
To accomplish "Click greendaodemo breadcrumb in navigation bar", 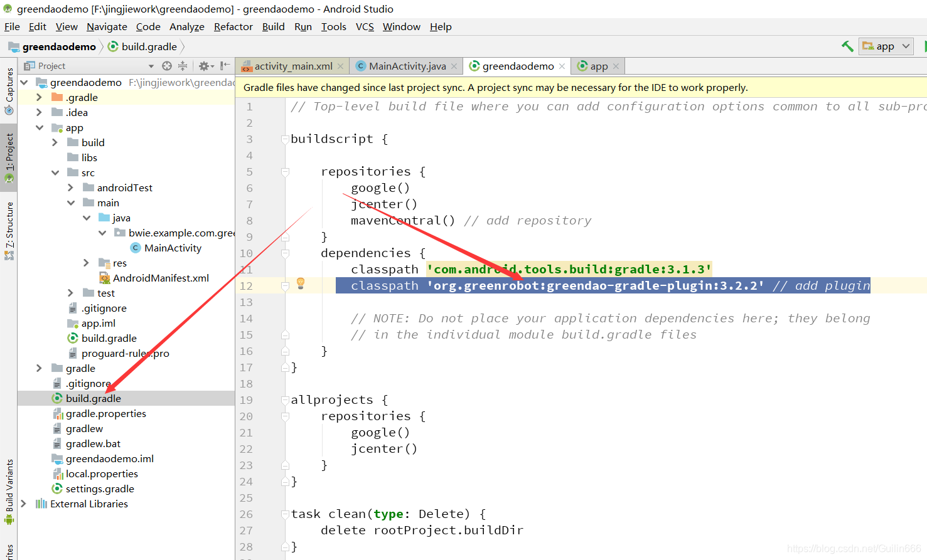I will tap(53, 46).
